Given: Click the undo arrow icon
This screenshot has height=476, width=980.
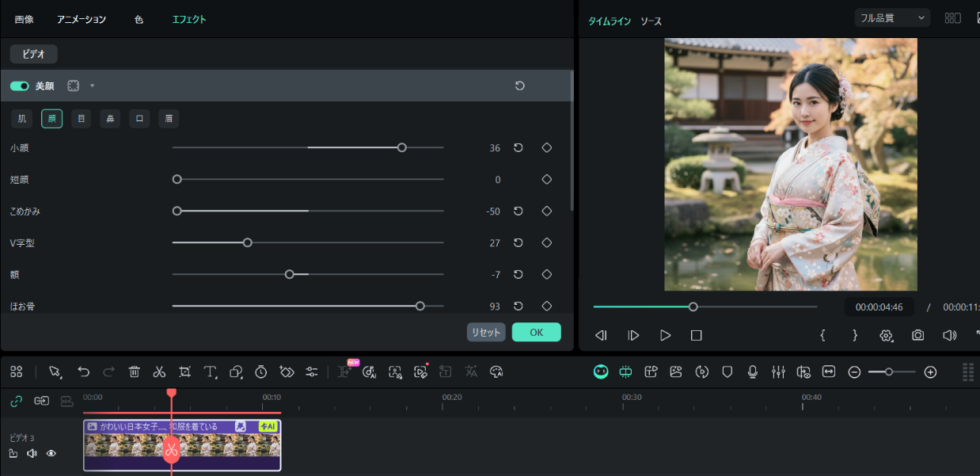Looking at the screenshot, I should click(83, 371).
